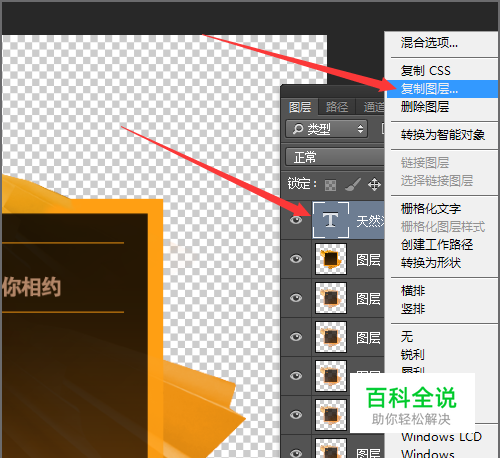Select the text layer T thumbnail

click(331, 220)
